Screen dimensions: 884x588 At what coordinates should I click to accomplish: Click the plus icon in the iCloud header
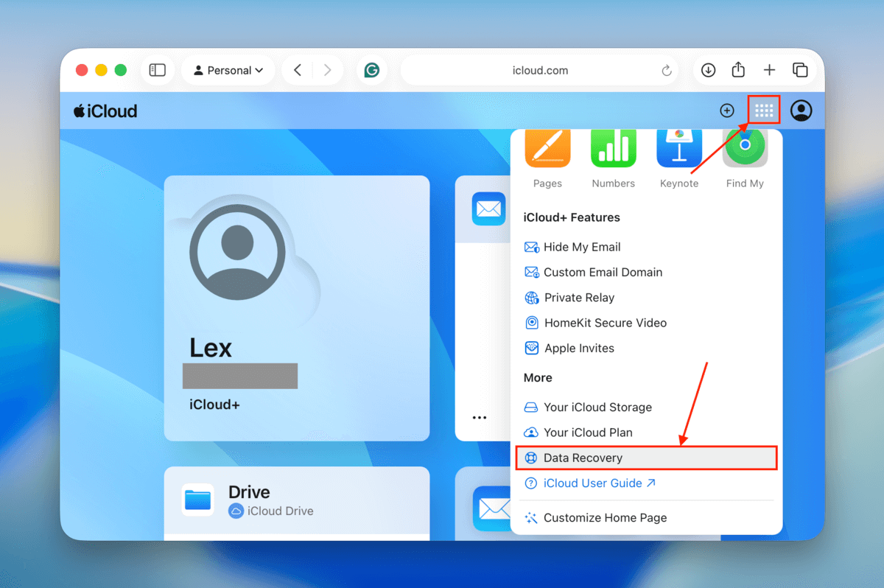point(726,110)
